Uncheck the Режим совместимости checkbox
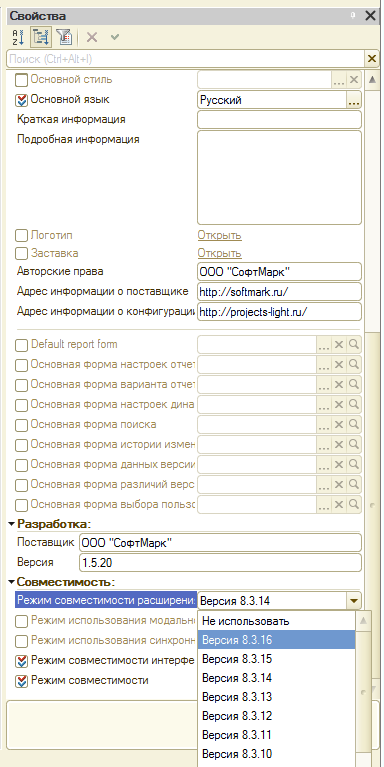The width and height of the screenshot is (384, 767). [x=22, y=681]
